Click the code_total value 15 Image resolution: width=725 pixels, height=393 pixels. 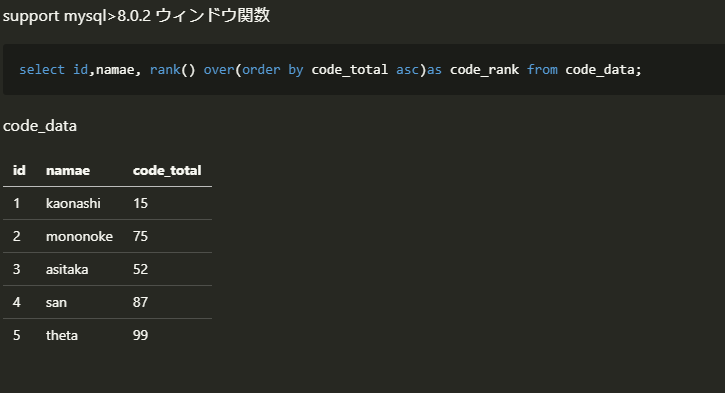pos(140,203)
